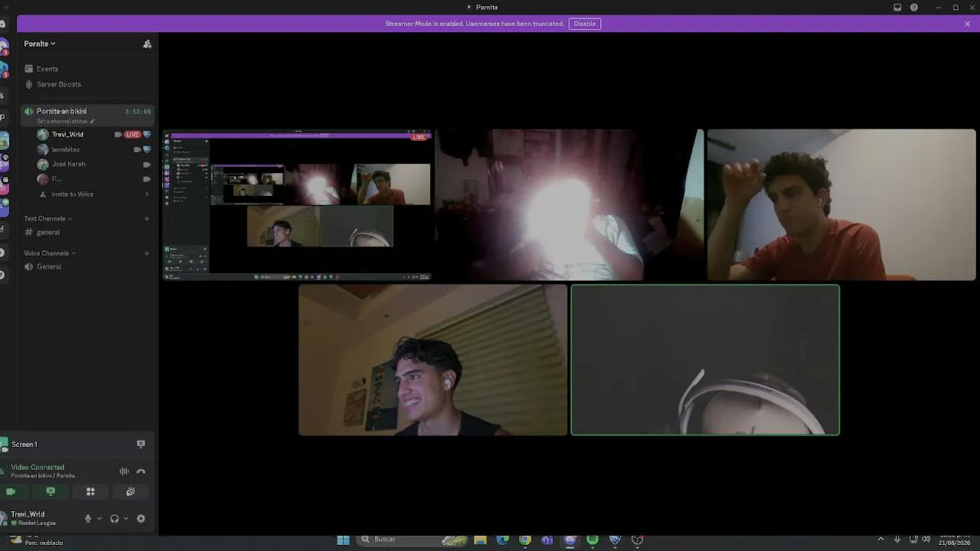Focus the overexposed bright-light video tile
Viewport: 980px width, 551px height.
tap(570, 205)
